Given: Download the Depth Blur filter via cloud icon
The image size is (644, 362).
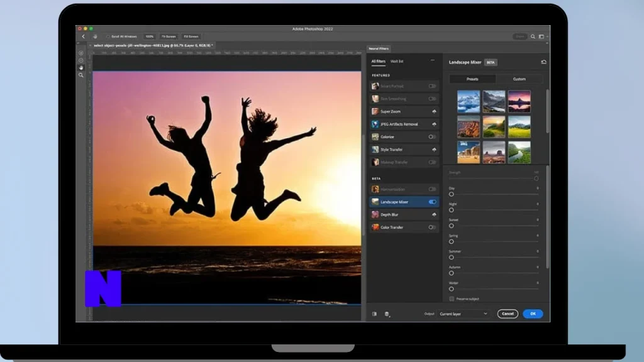Looking at the screenshot, I should [434, 215].
